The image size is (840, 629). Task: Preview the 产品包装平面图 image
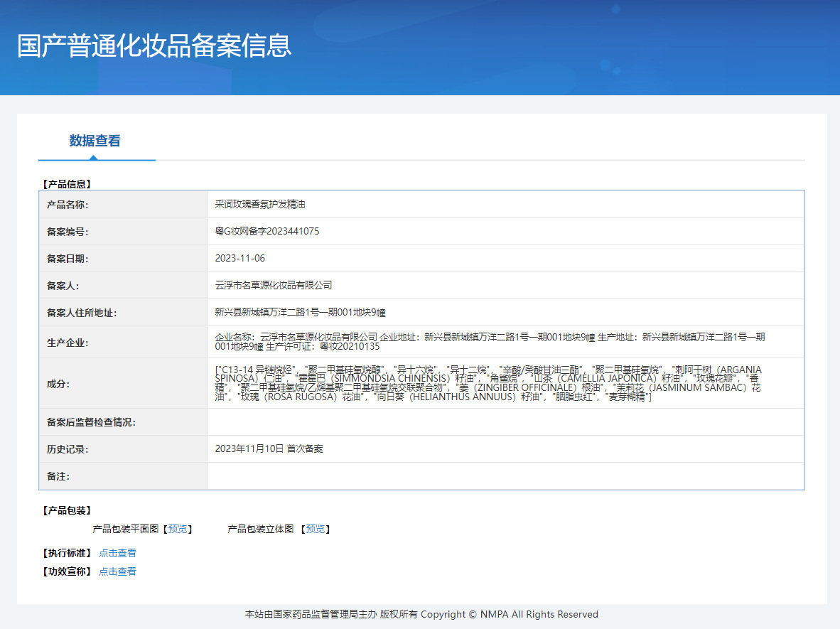pos(178,529)
